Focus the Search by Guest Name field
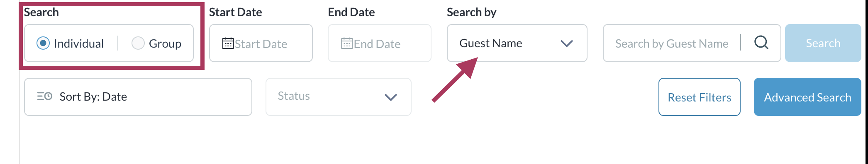The image size is (868, 164). (x=671, y=43)
